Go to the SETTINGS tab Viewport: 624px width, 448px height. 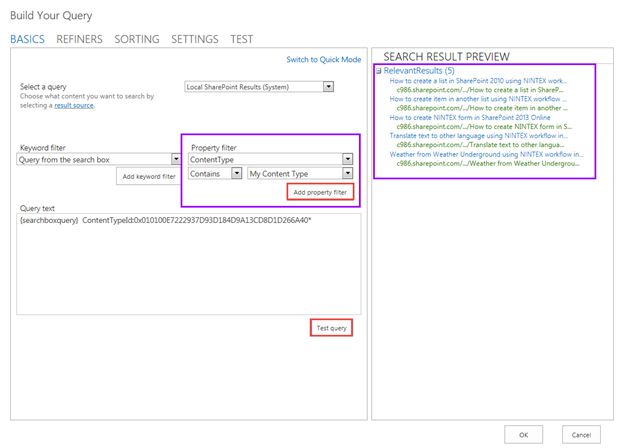(x=195, y=39)
